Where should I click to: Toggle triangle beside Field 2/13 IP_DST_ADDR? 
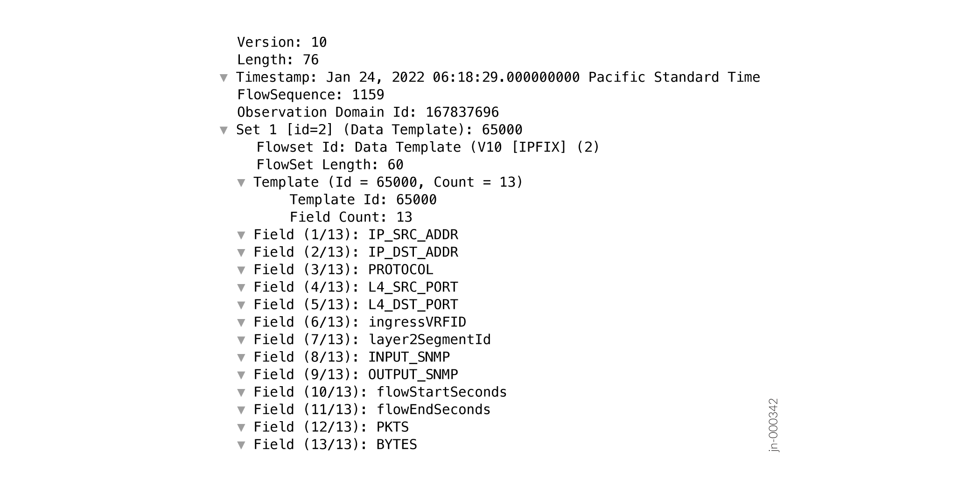[241, 253]
